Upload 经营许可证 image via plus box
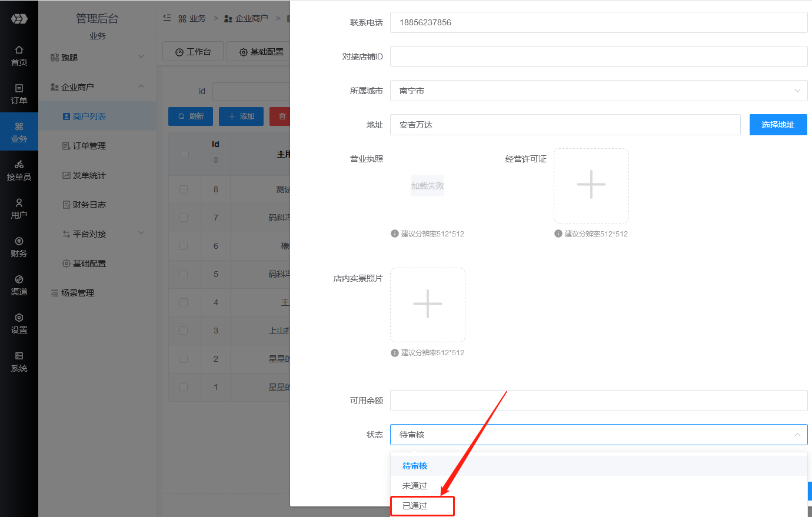 tap(591, 185)
